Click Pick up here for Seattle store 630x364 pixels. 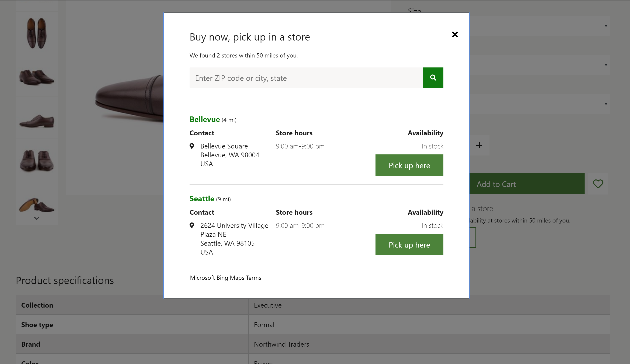(x=409, y=244)
